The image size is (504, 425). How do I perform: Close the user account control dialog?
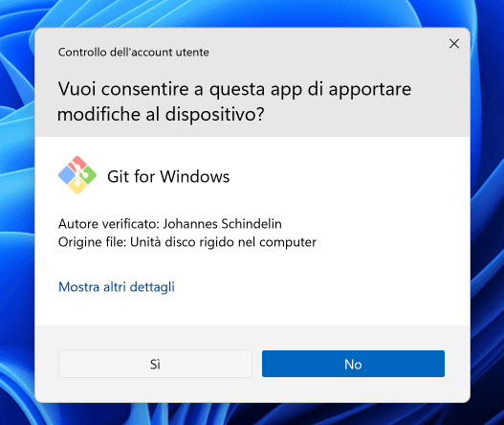pos(454,44)
